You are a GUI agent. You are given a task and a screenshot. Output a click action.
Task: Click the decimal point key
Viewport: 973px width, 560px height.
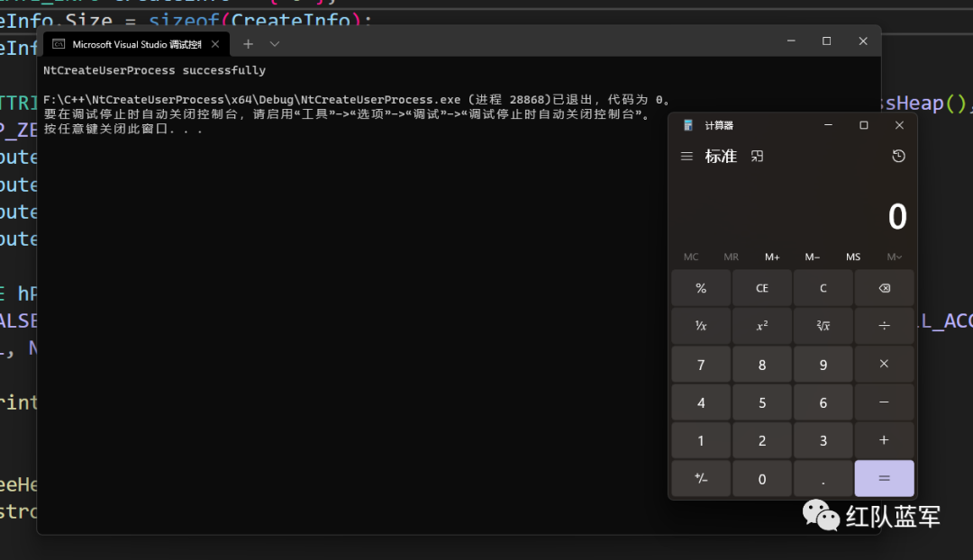click(x=823, y=478)
